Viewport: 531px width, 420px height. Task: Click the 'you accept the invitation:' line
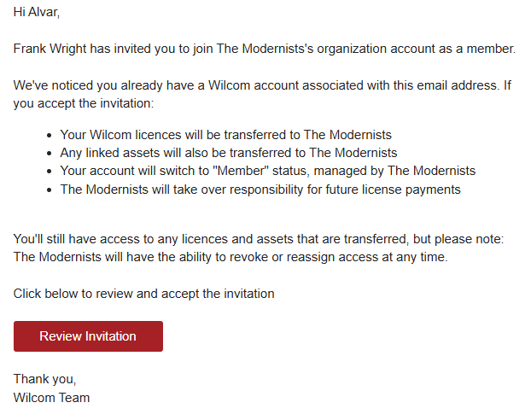84,103
